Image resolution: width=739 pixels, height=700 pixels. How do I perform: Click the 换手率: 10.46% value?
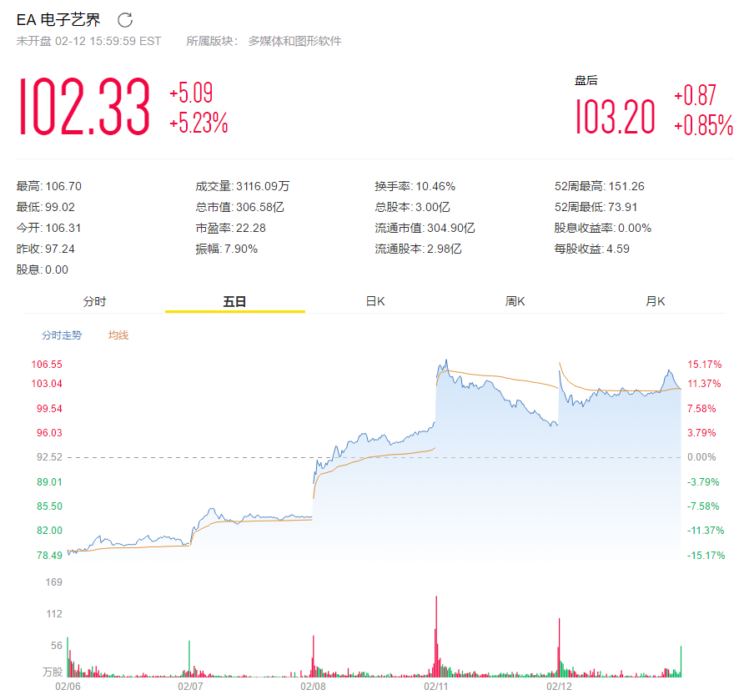point(415,186)
